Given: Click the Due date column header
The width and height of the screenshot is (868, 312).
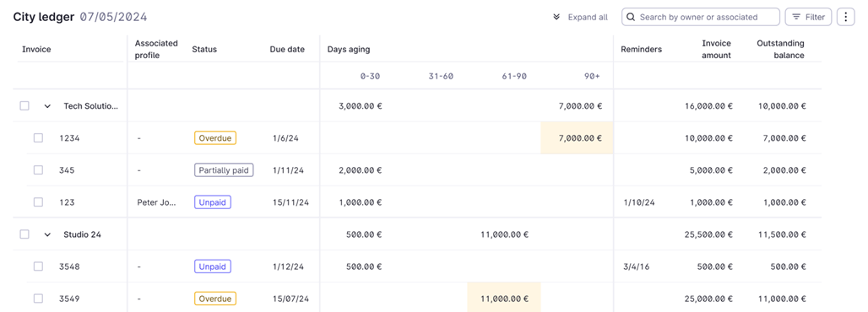Looking at the screenshot, I should tap(287, 49).
